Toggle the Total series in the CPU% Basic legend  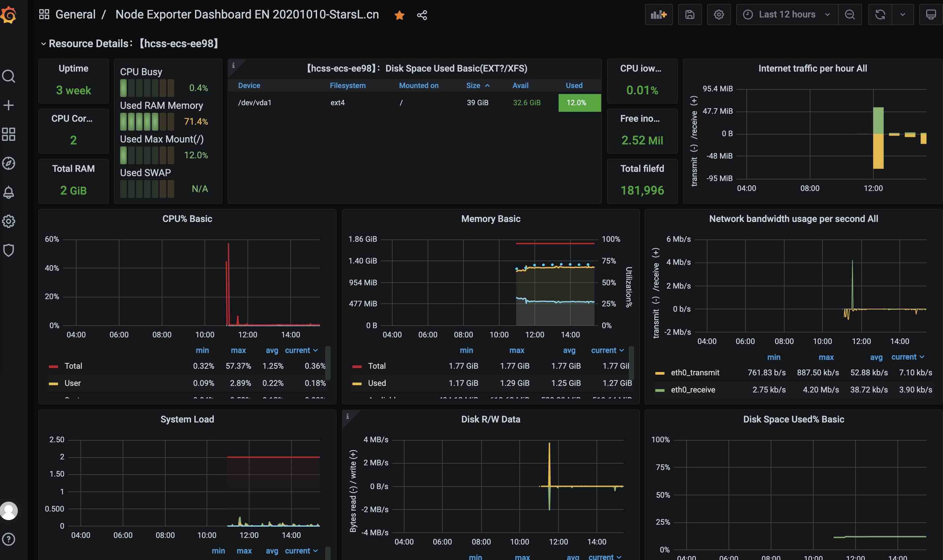(x=73, y=366)
